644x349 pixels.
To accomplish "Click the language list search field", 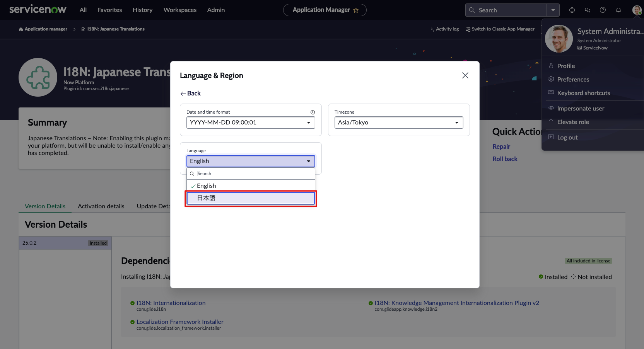I will point(251,174).
